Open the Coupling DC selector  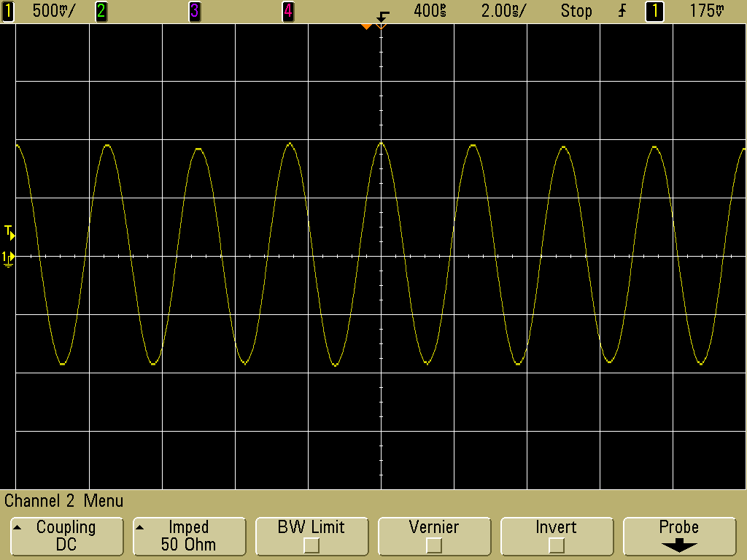pos(66,536)
